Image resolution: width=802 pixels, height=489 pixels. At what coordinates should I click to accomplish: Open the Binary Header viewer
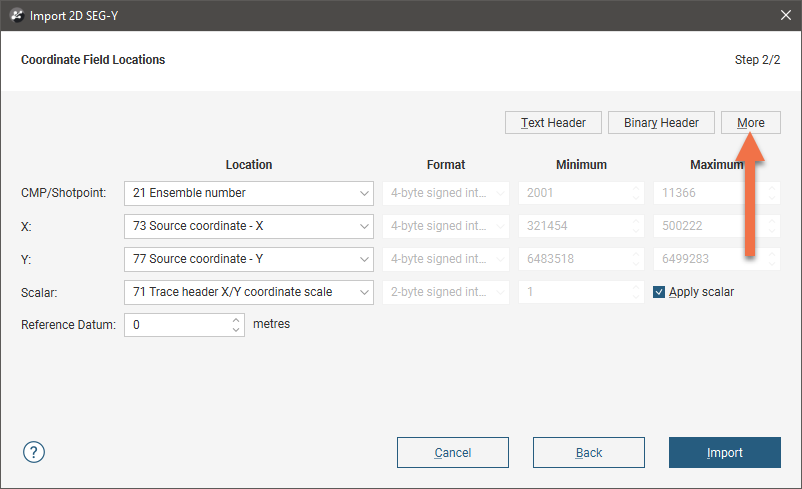click(x=661, y=123)
